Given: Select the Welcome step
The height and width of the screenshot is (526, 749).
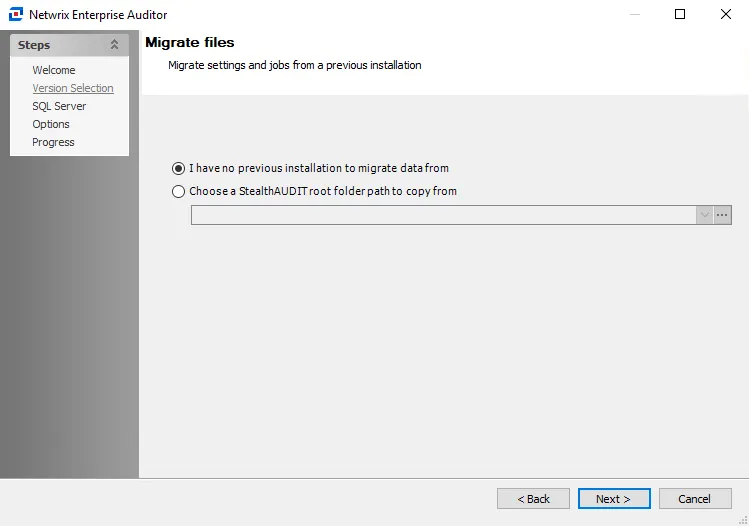Looking at the screenshot, I should (54, 70).
